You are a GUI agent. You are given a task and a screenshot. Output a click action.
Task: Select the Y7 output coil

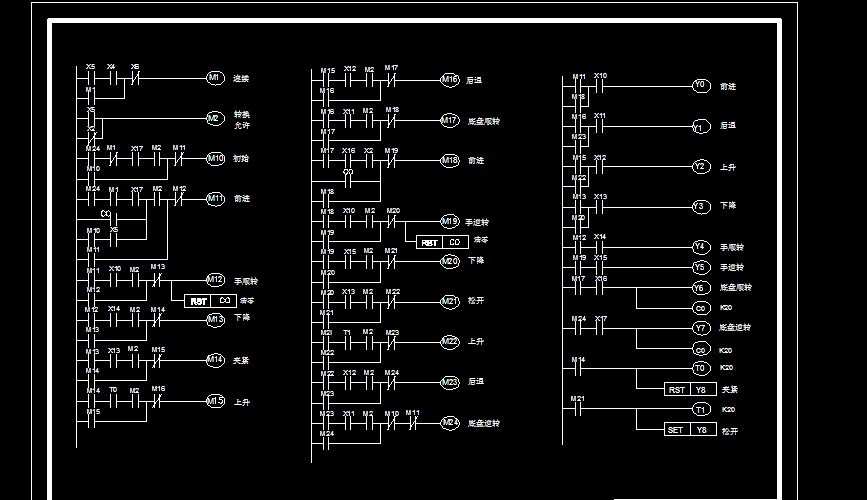click(x=701, y=328)
